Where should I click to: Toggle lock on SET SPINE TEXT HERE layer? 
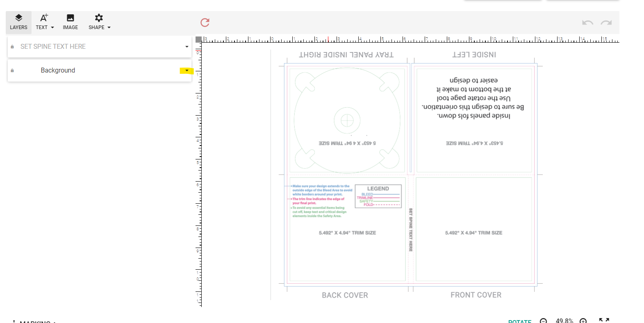pyautogui.click(x=12, y=47)
